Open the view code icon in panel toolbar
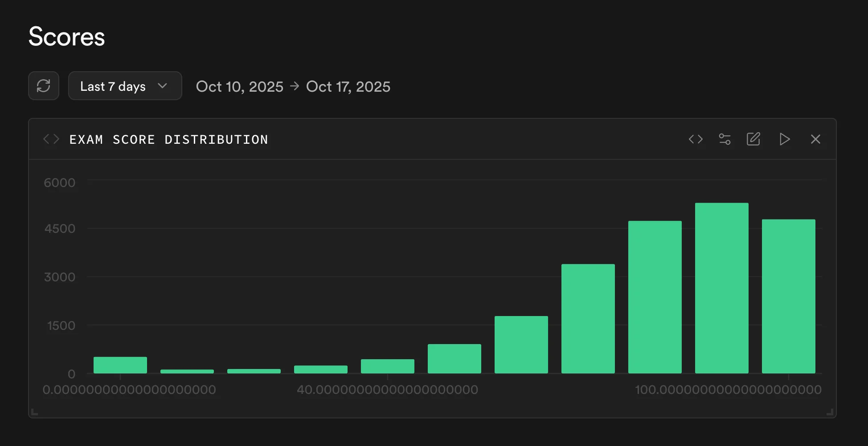 [696, 139]
